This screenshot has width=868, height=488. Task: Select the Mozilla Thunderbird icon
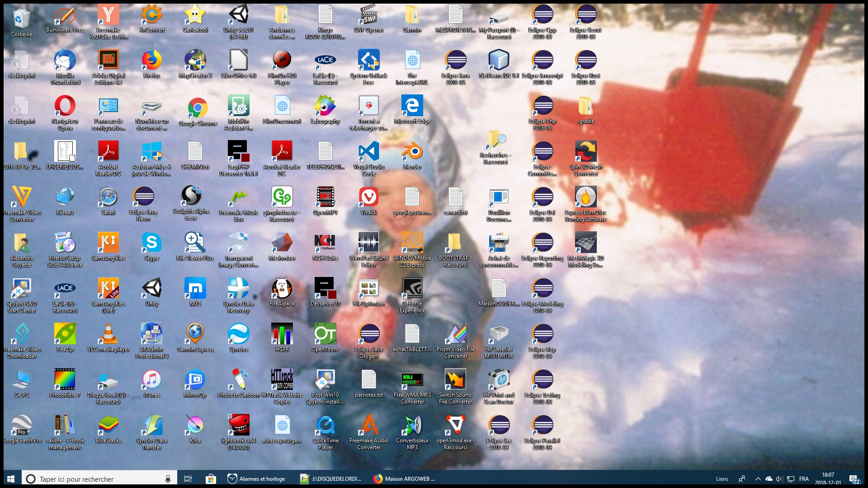pyautogui.click(x=65, y=61)
